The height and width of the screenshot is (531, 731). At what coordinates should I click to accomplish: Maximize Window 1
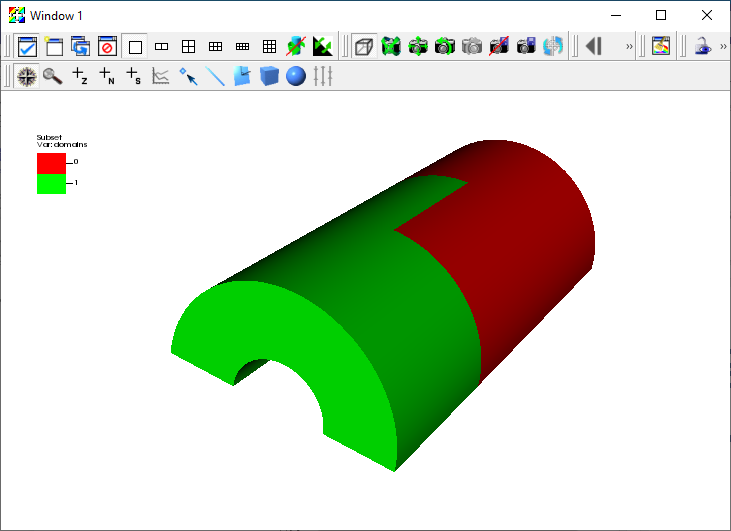point(661,15)
